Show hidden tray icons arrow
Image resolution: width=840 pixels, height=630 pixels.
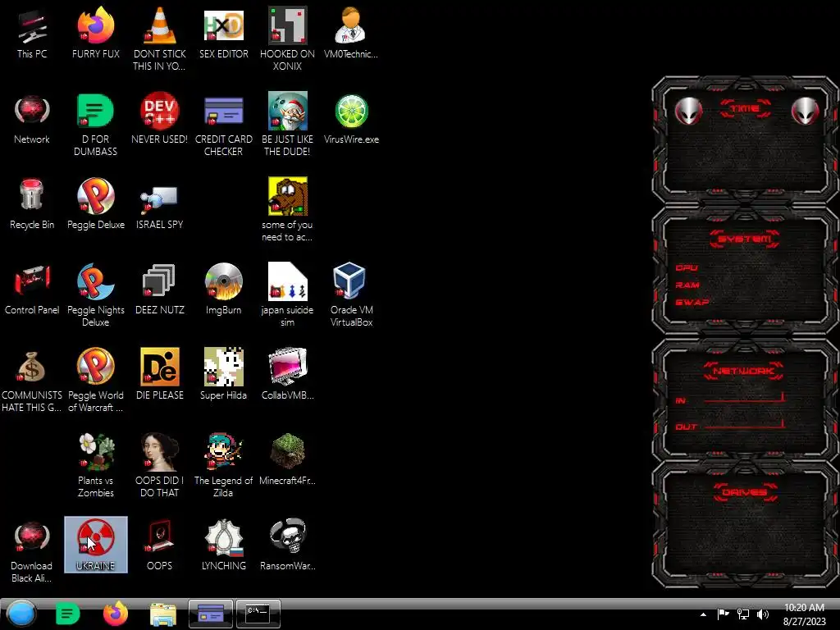[x=703, y=614]
